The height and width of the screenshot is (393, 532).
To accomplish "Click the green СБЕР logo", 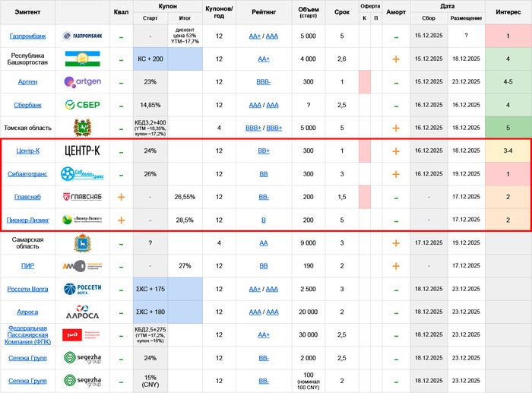I will coord(82,105).
